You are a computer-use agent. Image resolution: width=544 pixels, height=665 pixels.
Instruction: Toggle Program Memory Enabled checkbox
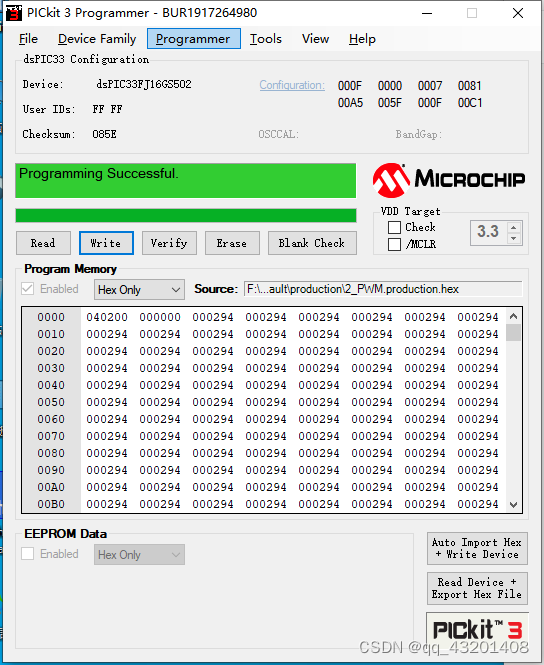coord(28,289)
